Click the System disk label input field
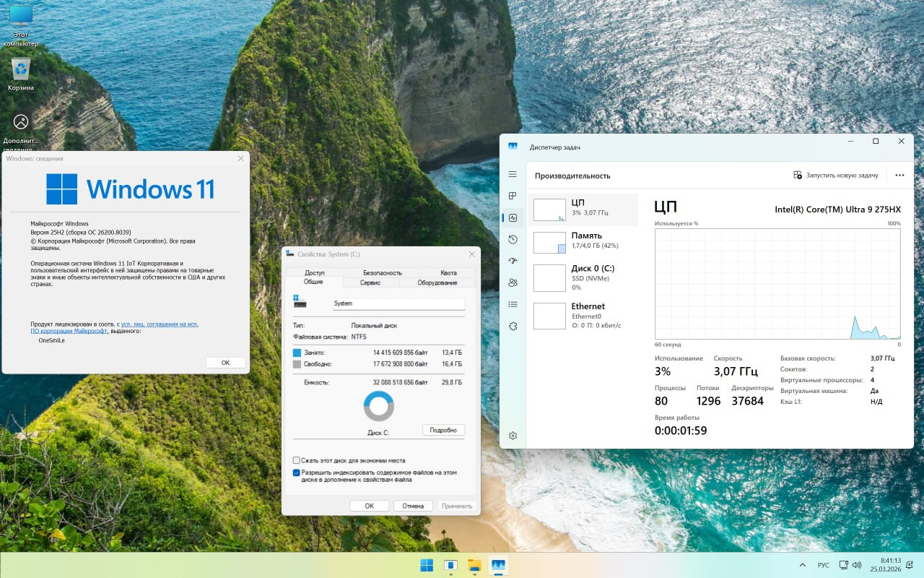The image size is (924, 578). pos(398,303)
